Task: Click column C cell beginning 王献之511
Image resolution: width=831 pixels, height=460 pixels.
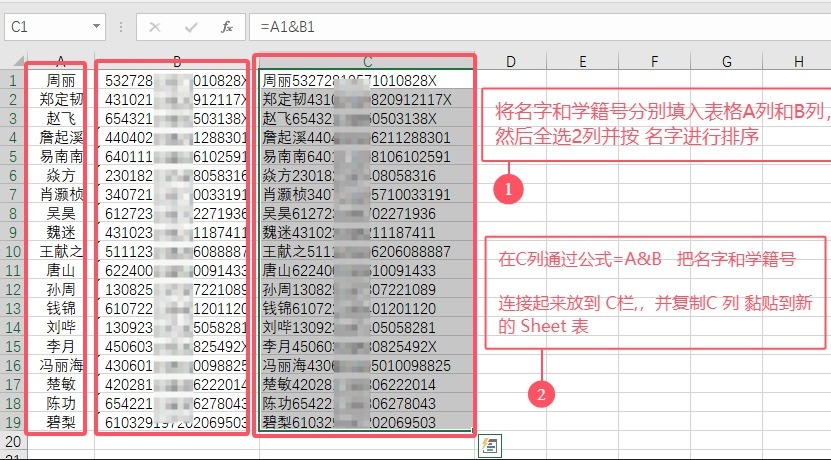Action: coord(367,252)
